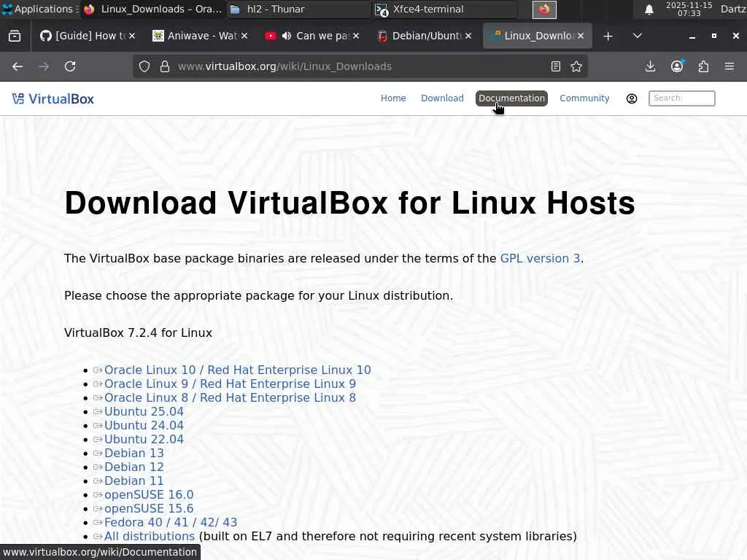The height and width of the screenshot is (560, 747).
Task: Open the Documentation nav item
Action: (511, 98)
